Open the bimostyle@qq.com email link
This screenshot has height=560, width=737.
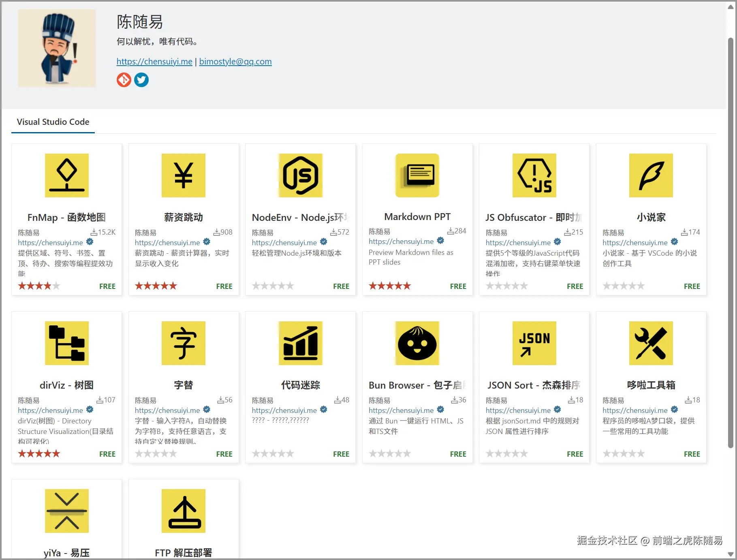click(235, 61)
